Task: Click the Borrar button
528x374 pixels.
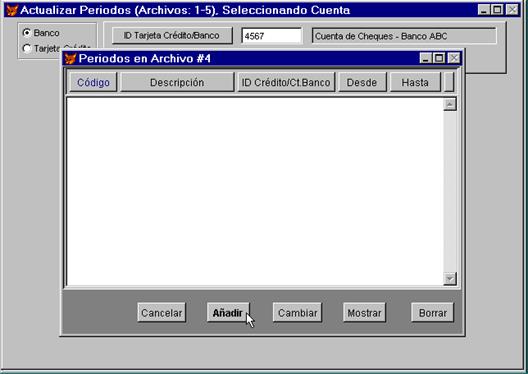Action: 432,312
